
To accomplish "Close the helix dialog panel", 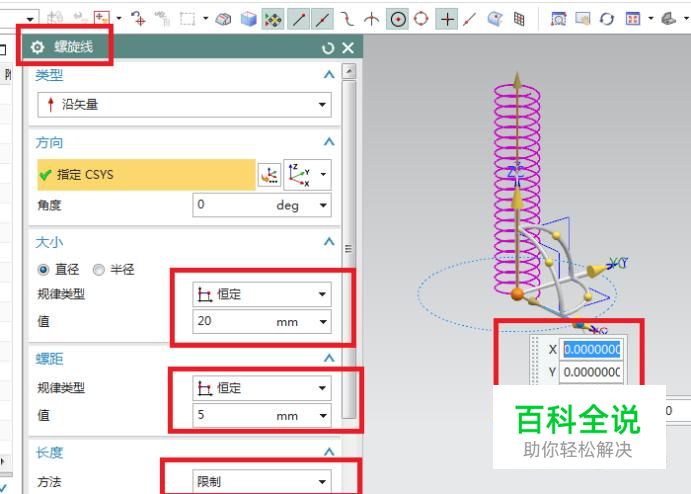I will tap(348, 48).
